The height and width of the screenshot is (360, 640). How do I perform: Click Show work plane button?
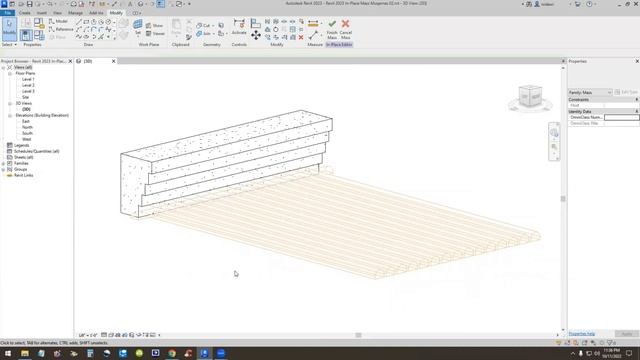point(155,25)
